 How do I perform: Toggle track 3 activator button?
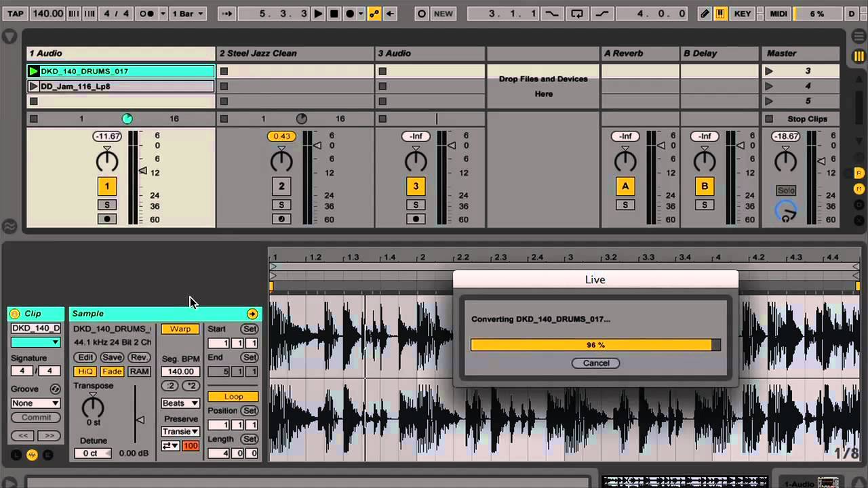(416, 186)
